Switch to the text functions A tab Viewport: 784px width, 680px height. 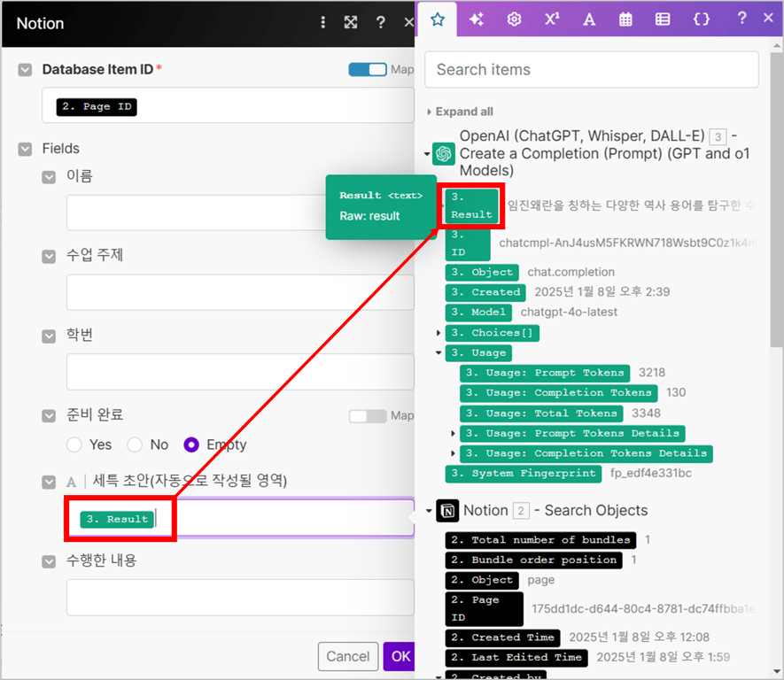click(x=589, y=19)
